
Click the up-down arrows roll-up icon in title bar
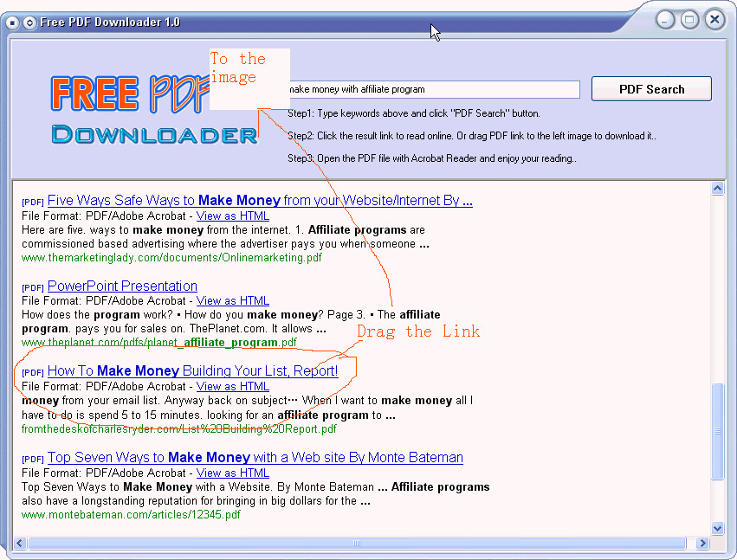pos(29,23)
